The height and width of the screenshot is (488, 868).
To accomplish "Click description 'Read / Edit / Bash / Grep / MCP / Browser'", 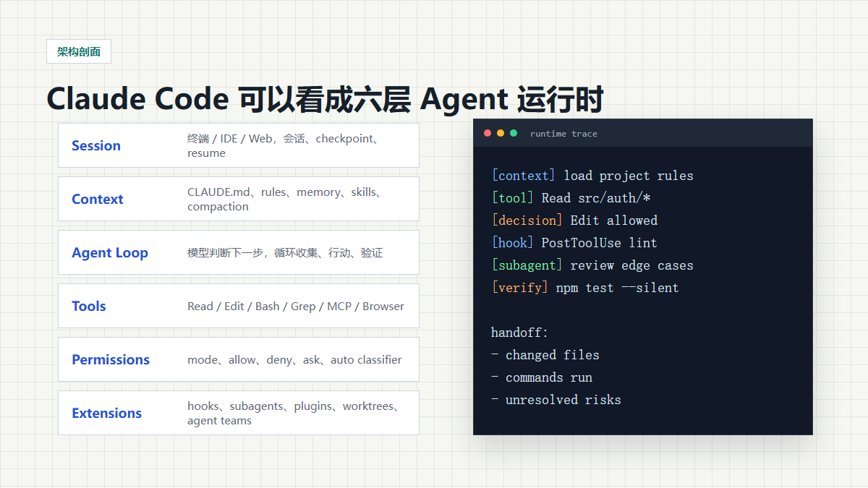I will 296,306.
